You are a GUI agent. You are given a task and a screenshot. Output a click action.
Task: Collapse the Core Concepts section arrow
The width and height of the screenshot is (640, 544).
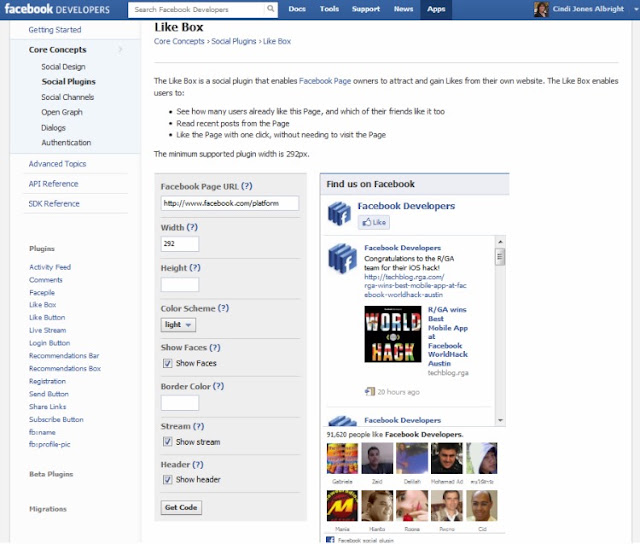tap(120, 49)
